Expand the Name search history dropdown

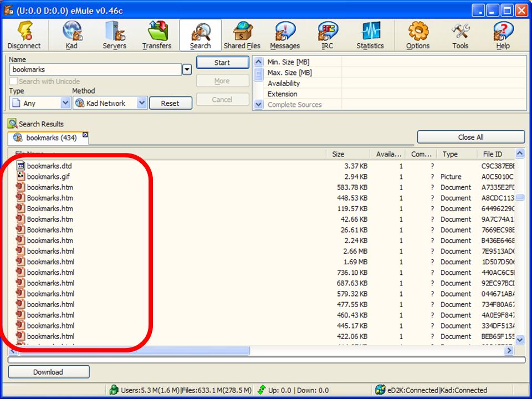click(187, 70)
